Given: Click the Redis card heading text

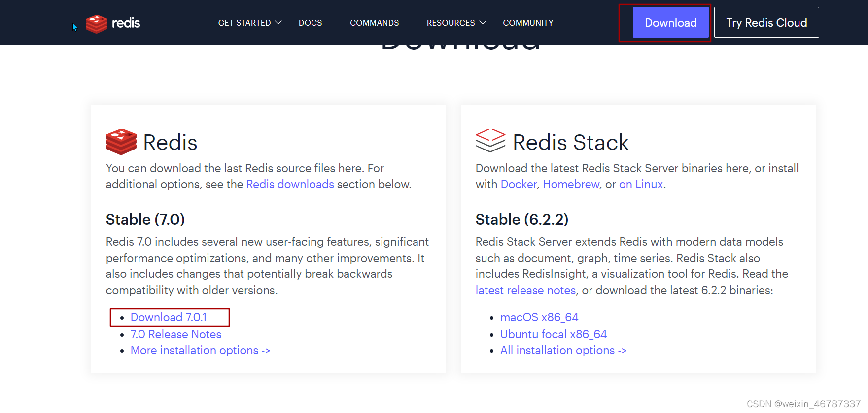Looking at the screenshot, I should [170, 143].
